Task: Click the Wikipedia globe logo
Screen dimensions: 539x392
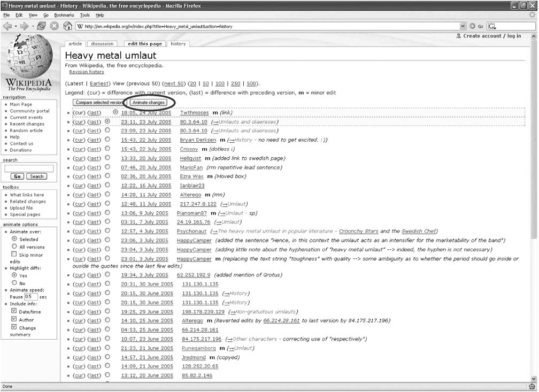Action: click(x=28, y=58)
